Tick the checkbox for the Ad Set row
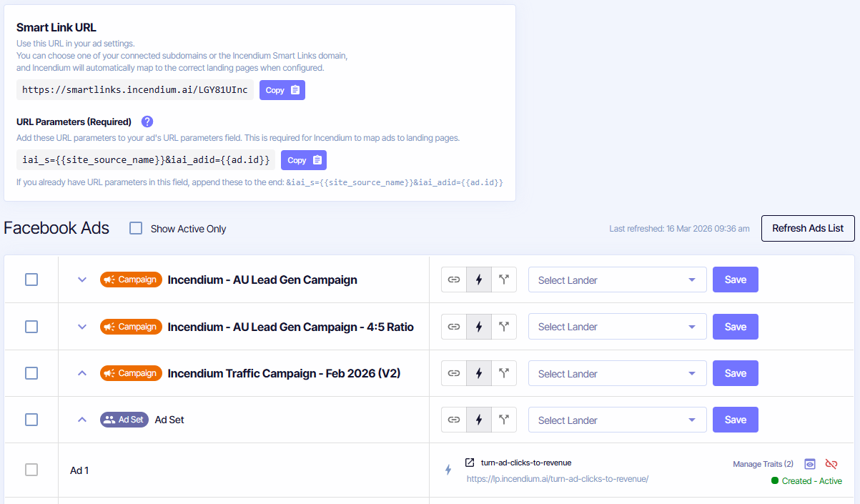This screenshot has width=860, height=504. click(x=31, y=420)
